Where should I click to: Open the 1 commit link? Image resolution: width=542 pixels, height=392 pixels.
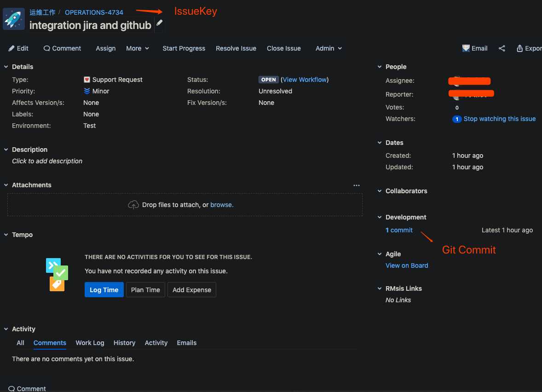click(x=399, y=230)
